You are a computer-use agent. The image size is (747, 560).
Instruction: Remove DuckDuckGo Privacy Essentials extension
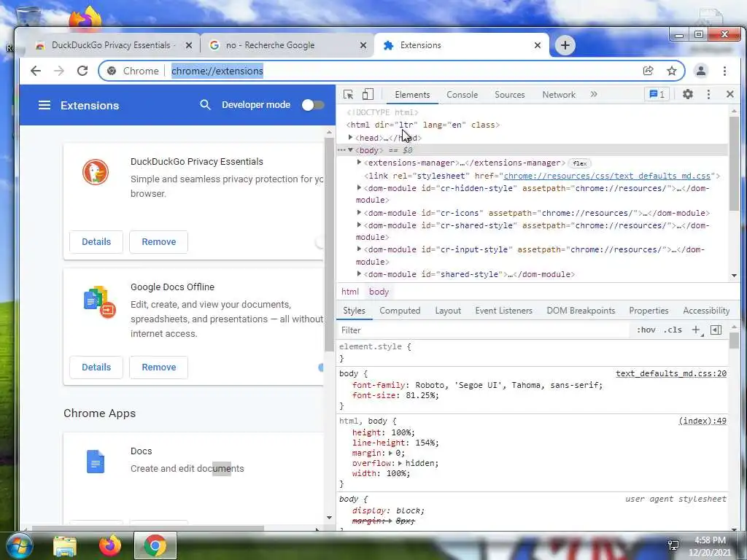coord(158,242)
